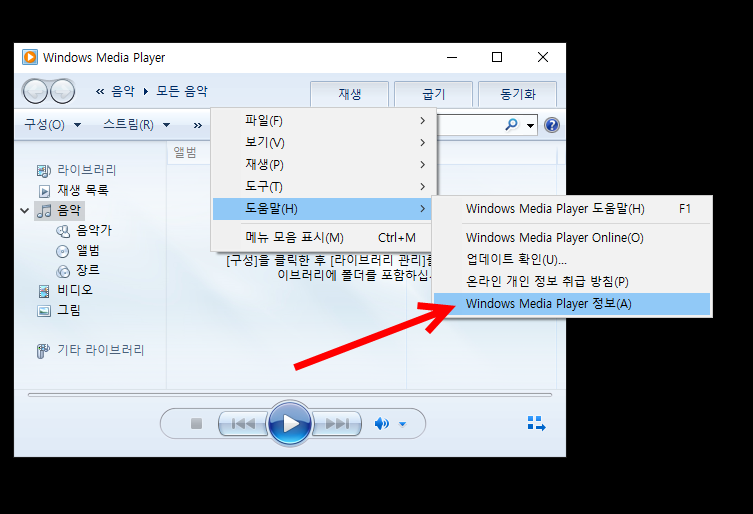Open help via blue question mark icon
The width and height of the screenshot is (753, 514).
tap(552, 125)
